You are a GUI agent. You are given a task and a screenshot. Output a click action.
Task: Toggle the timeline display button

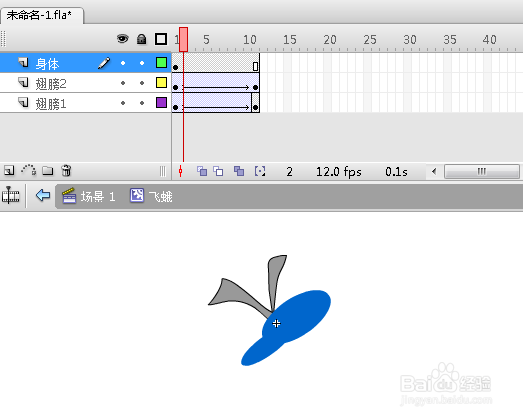(x=11, y=195)
